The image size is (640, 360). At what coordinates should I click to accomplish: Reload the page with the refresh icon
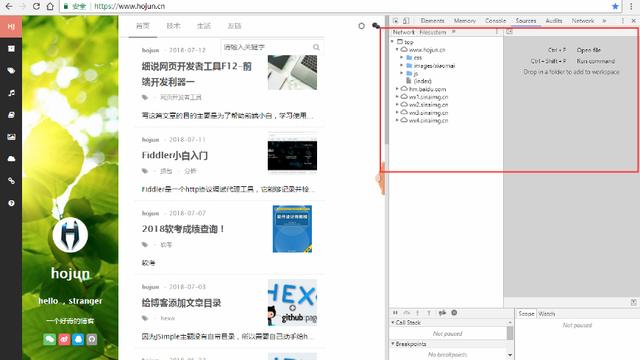(x=36, y=7)
